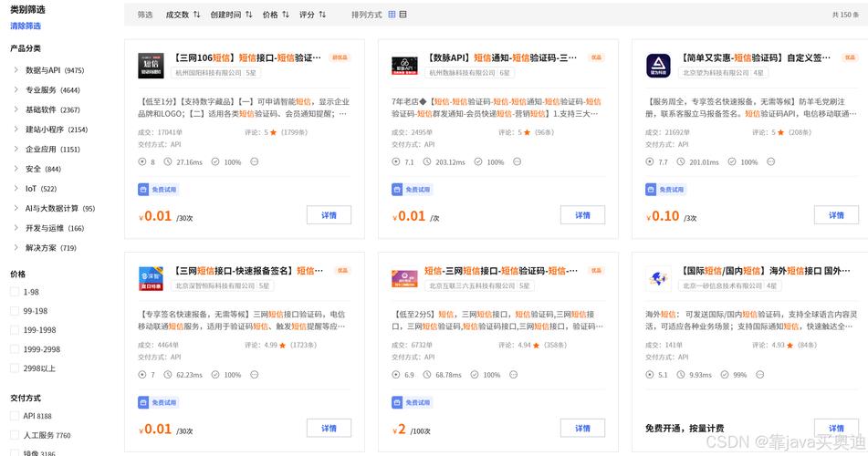
Task: Click the 成交: 17041单 text
Action: [160, 132]
